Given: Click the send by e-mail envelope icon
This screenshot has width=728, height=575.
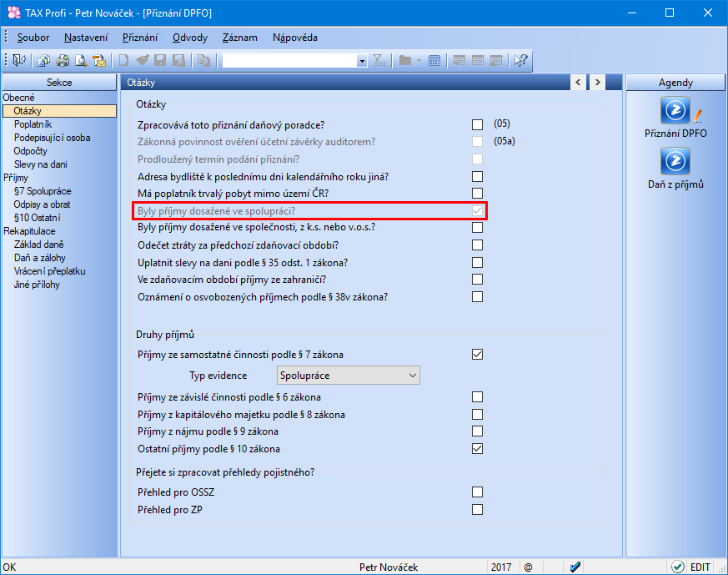Looking at the screenshot, I should pos(99,60).
